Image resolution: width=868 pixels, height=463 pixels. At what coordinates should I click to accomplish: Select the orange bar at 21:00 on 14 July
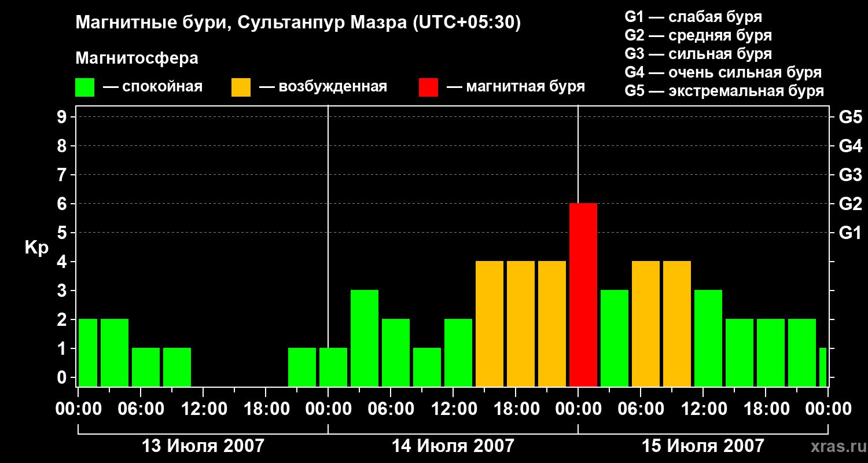[x=552, y=324]
